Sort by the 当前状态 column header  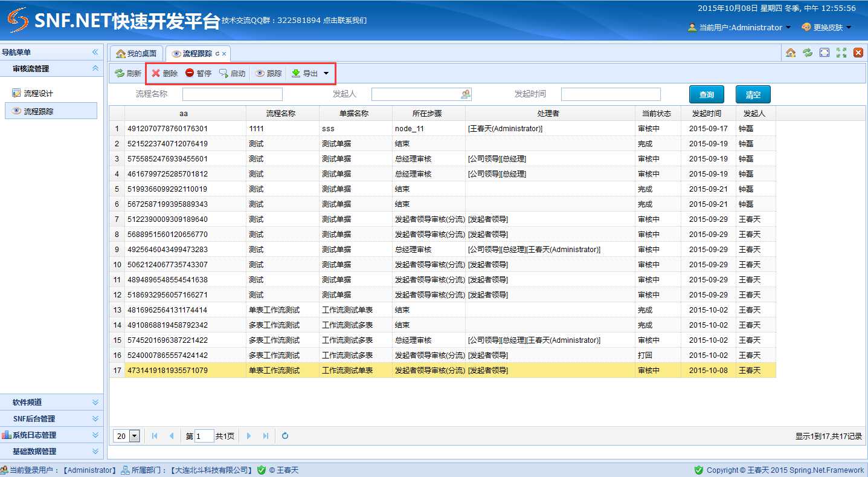pos(658,113)
